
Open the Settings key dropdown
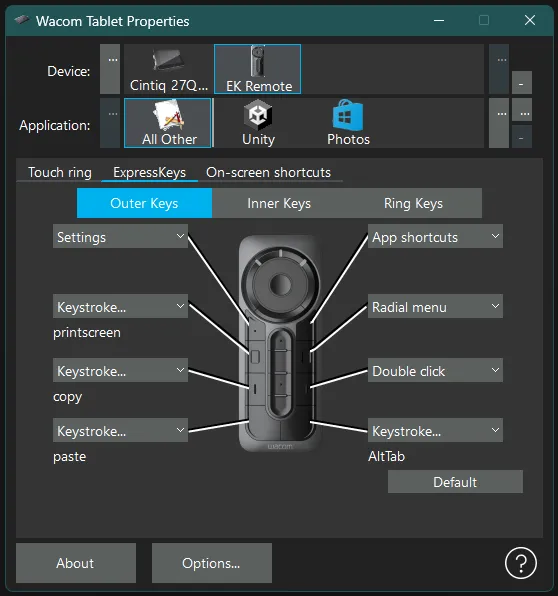(x=120, y=236)
